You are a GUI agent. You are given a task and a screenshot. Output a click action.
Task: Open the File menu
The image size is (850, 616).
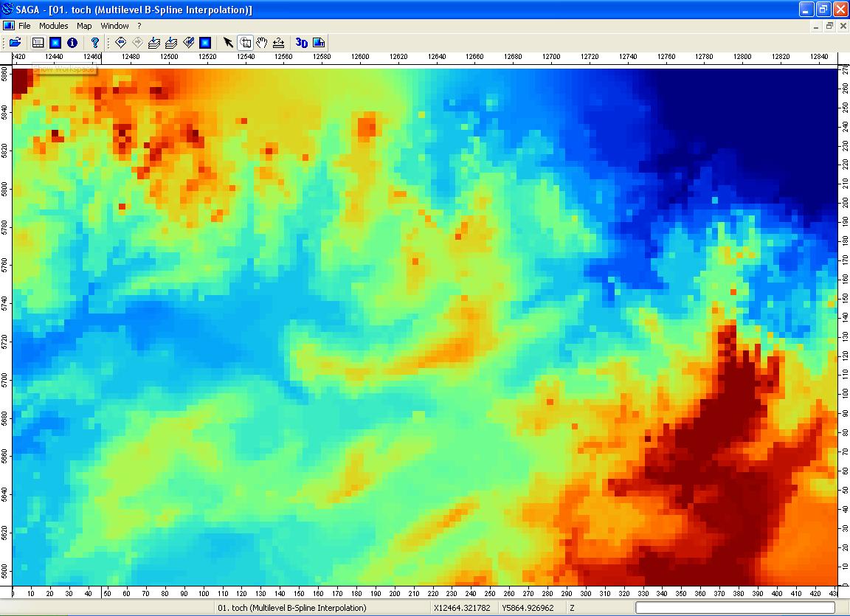[x=24, y=26]
